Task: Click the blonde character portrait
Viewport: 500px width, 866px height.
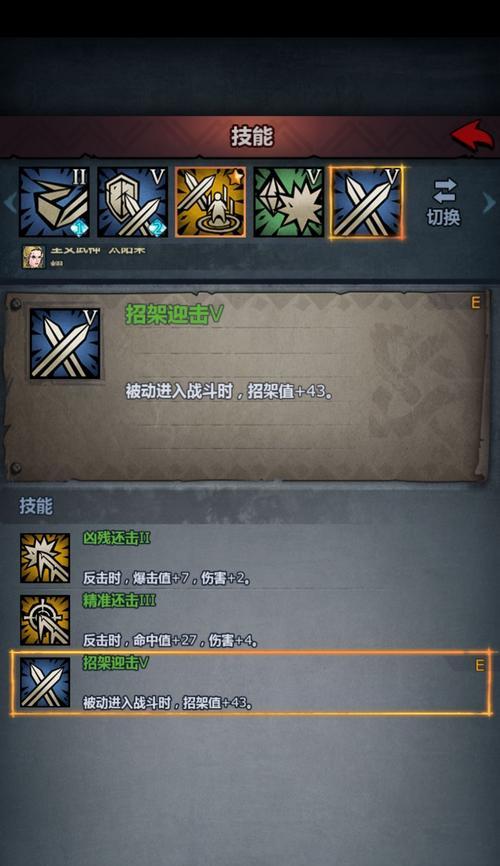Action: [34, 257]
